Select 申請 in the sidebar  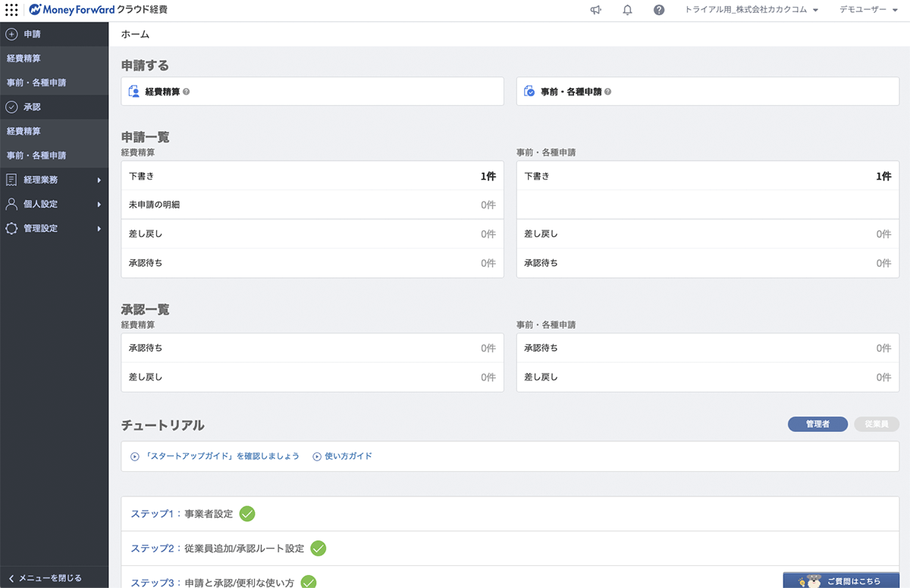55,34
